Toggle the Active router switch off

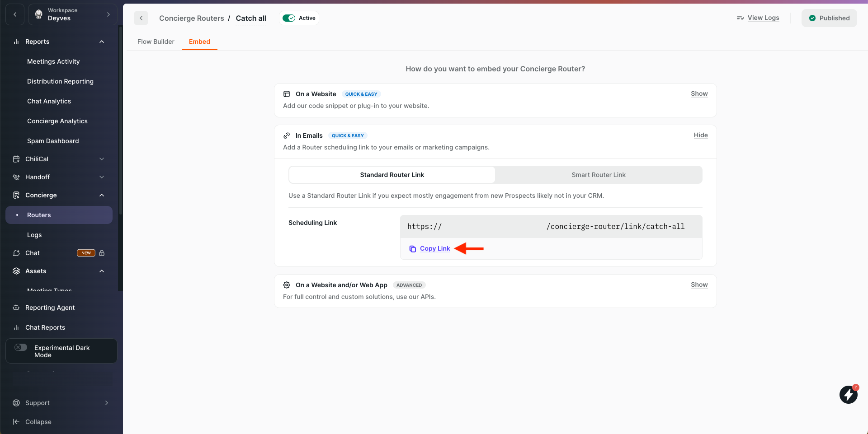click(288, 18)
